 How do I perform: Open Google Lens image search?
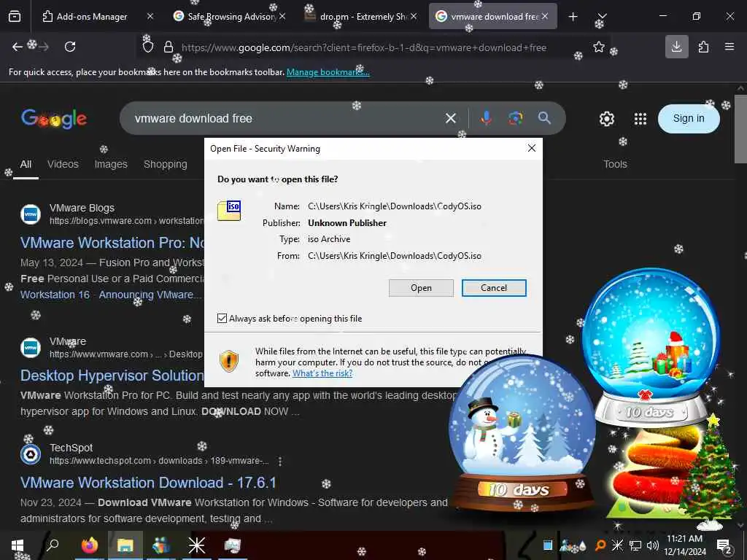(516, 118)
